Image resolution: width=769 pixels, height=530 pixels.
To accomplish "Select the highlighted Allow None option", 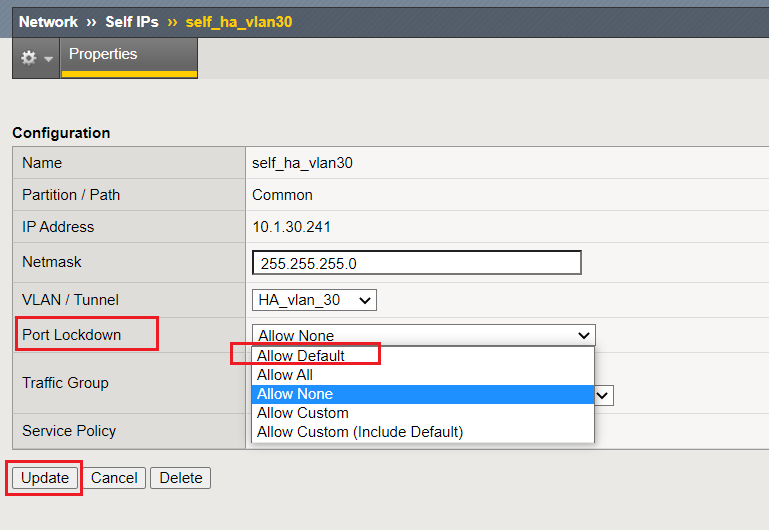I will pyautogui.click(x=423, y=394).
